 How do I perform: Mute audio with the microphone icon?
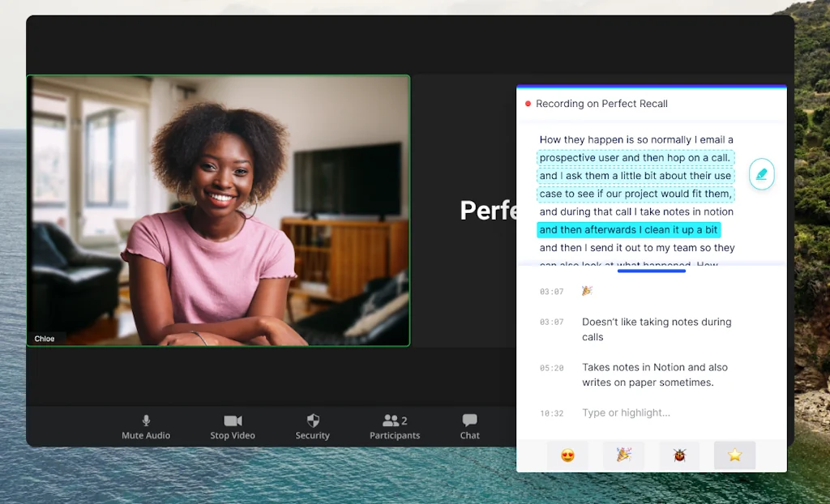[146, 426]
